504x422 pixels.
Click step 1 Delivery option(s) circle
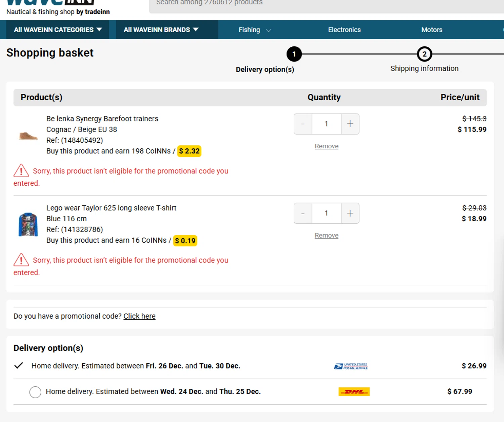click(294, 54)
